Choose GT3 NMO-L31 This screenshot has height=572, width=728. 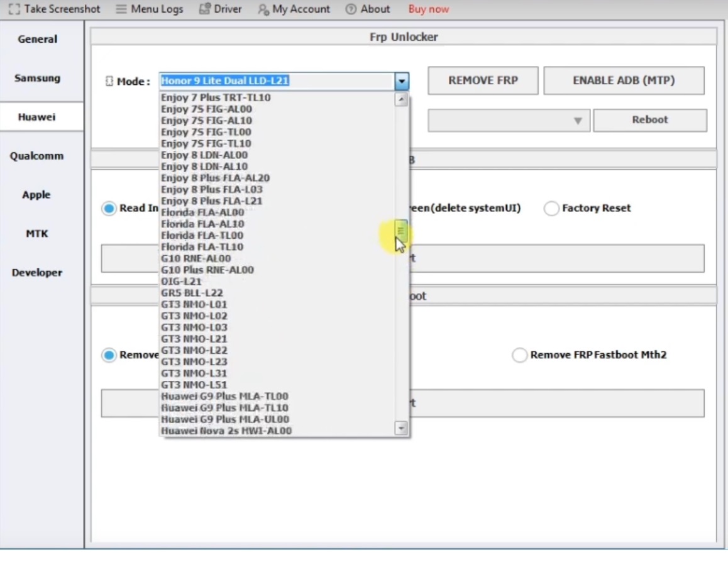click(277, 373)
